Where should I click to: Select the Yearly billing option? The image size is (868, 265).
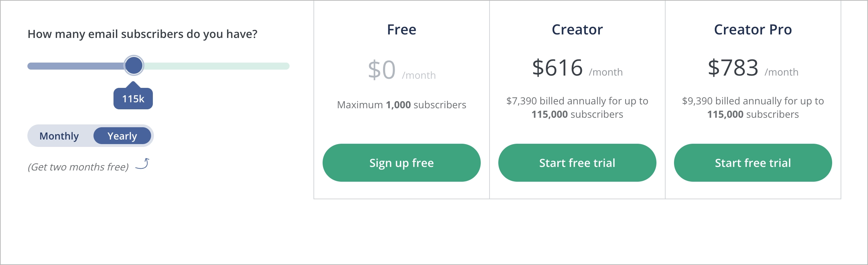(x=122, y=136)
